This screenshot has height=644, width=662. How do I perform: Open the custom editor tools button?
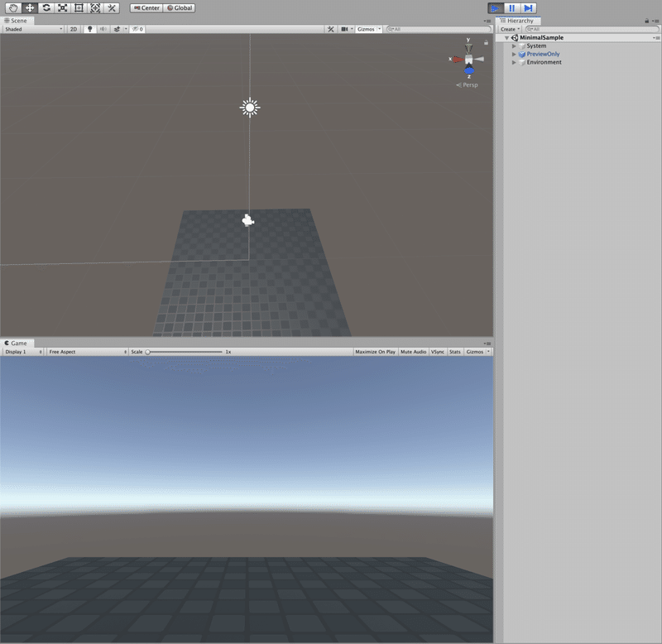click(x=112, y=8)
